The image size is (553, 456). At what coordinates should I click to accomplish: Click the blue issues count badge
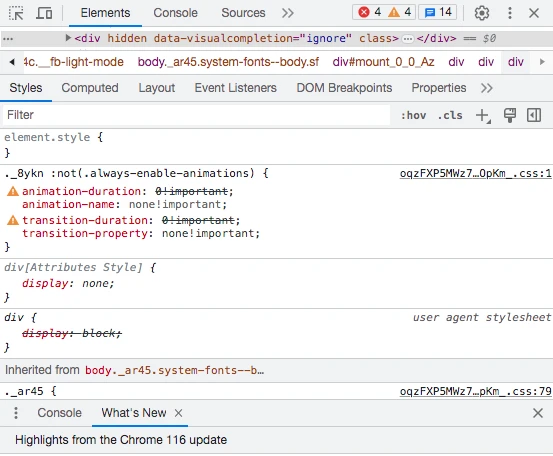[438, 12]
